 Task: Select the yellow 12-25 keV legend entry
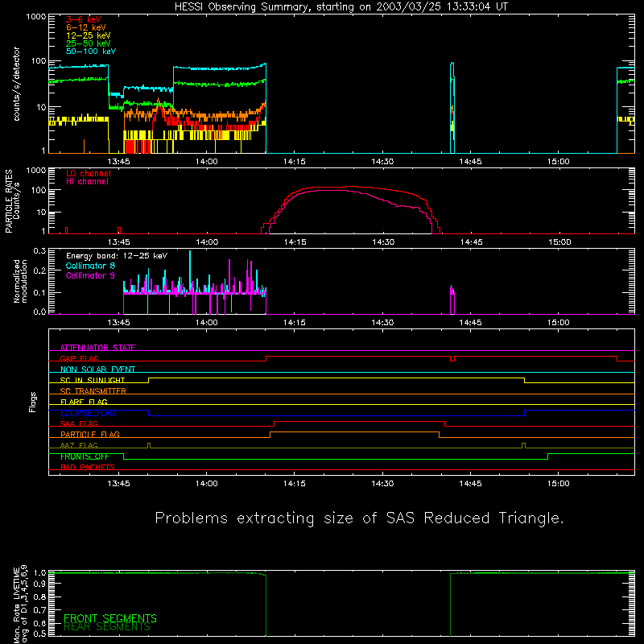click(x=89, y=35)
